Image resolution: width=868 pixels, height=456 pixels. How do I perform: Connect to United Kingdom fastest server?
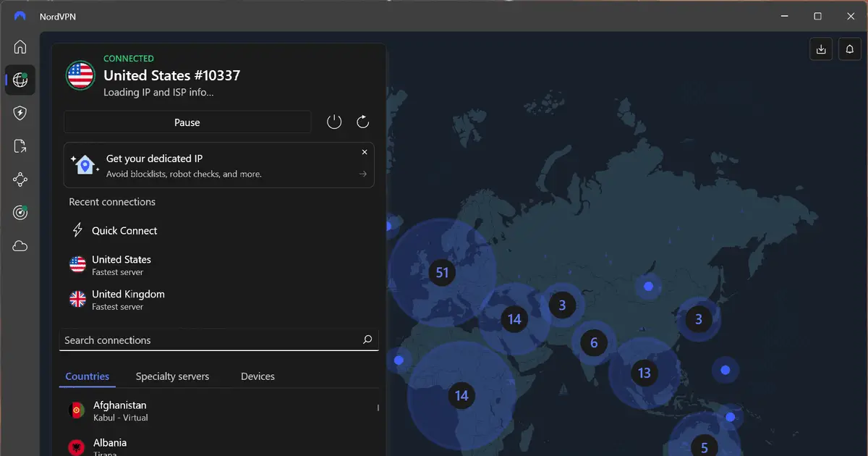(x=219, y=300)
